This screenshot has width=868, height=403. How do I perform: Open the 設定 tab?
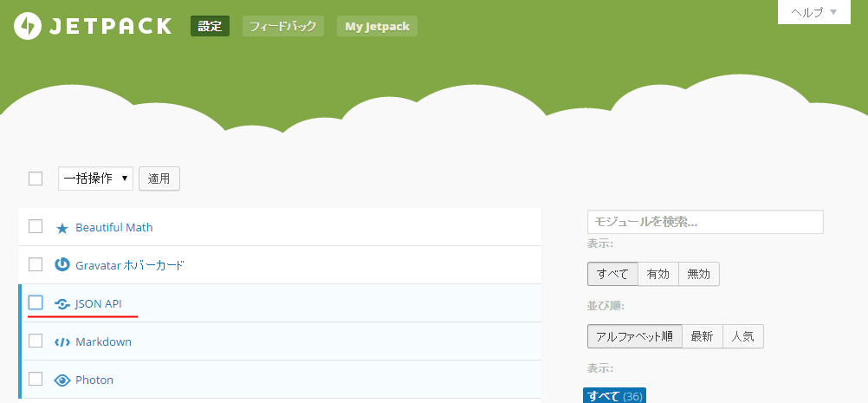[x=210, y=26]
